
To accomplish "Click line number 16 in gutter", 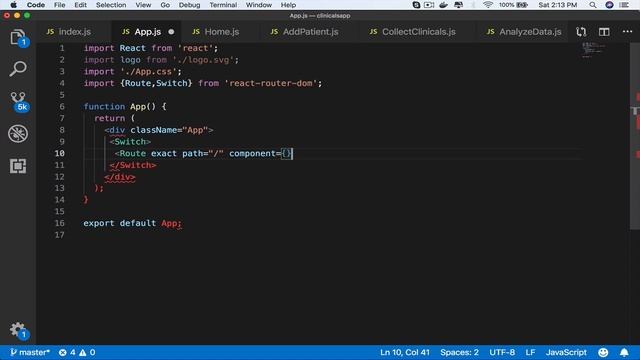I will tap(60, 223).
